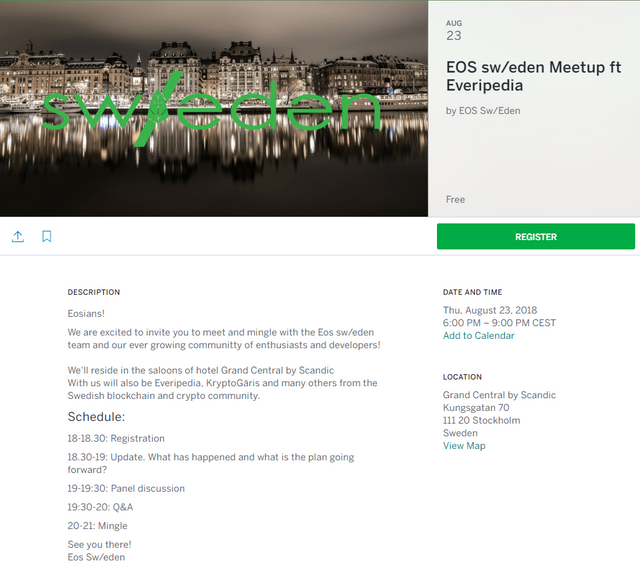Click the 'Kungsgatan 70' address line
Screen dimensions: 640x572
point(476,408)
